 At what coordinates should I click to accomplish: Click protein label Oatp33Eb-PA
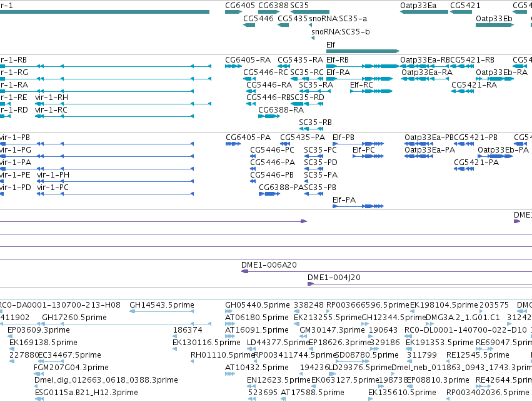(503, 150)
